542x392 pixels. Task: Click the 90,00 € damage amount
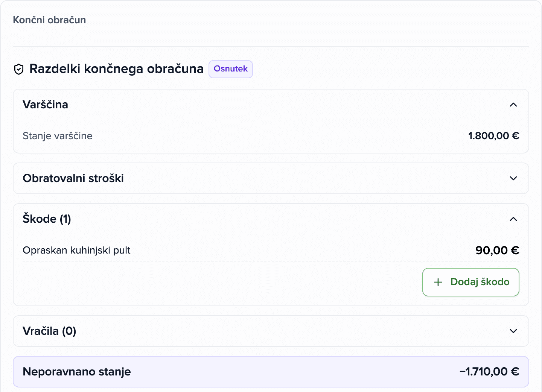click(x=497, y=250)
